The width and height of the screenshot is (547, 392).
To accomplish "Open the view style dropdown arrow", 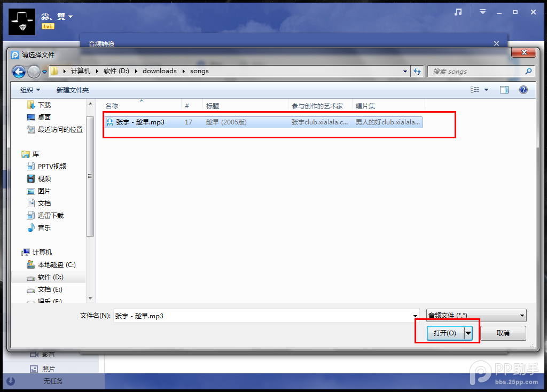I will 486,90.
